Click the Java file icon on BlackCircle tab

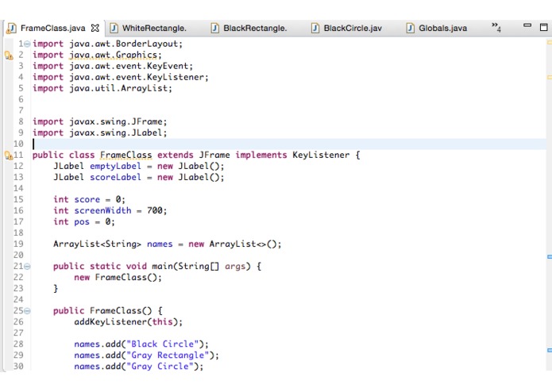[315, 28]
